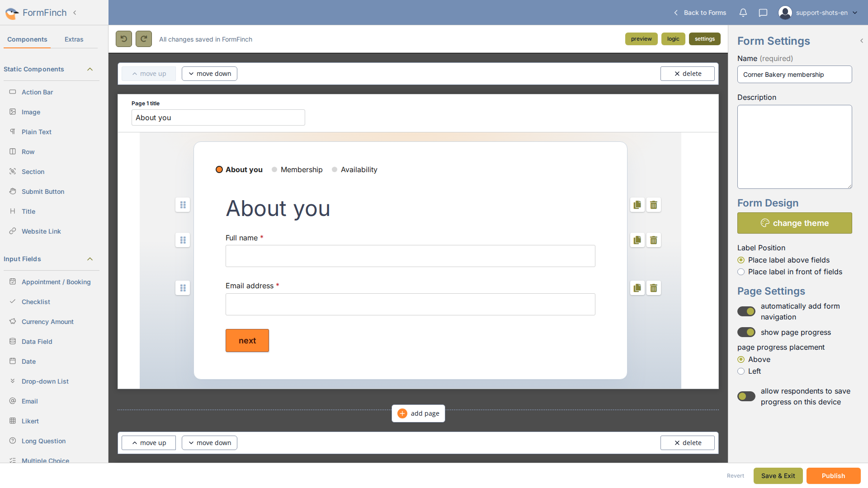Collapse the Static Components section
Viewport: 868px width, 488px height.
90,69
